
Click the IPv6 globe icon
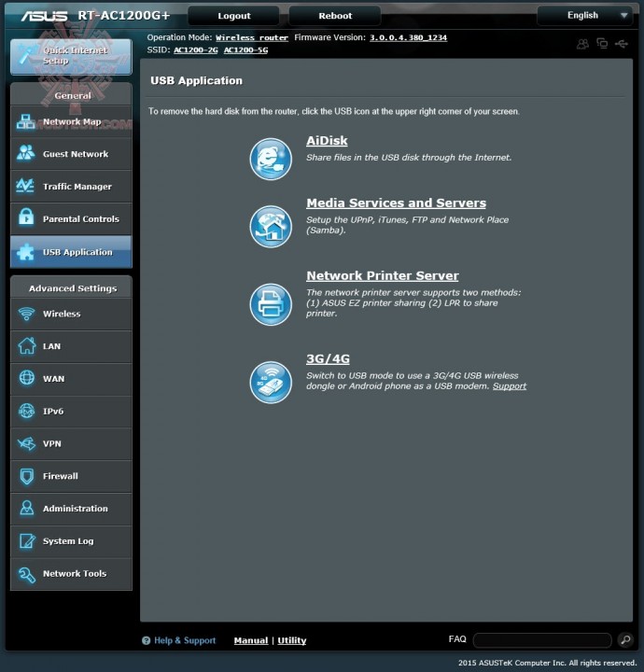(x=26, y=411)
